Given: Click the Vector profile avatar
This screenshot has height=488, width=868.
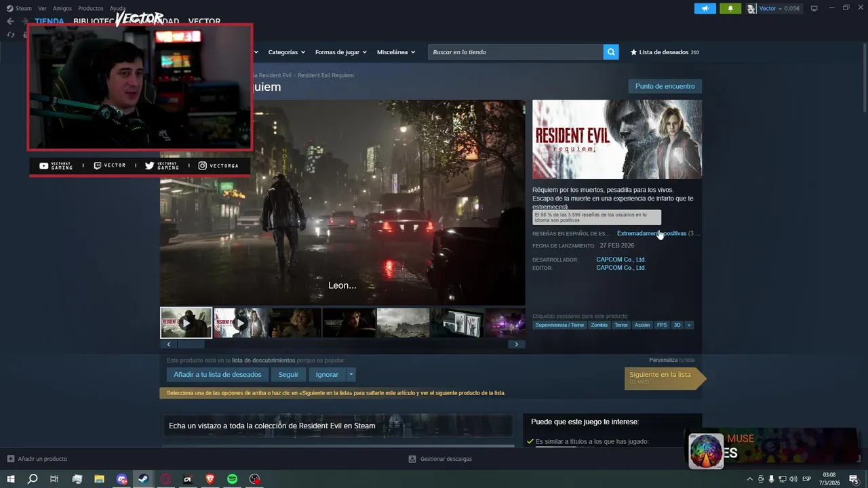Looking at the screenshot, I should click(x=751, y=9).
